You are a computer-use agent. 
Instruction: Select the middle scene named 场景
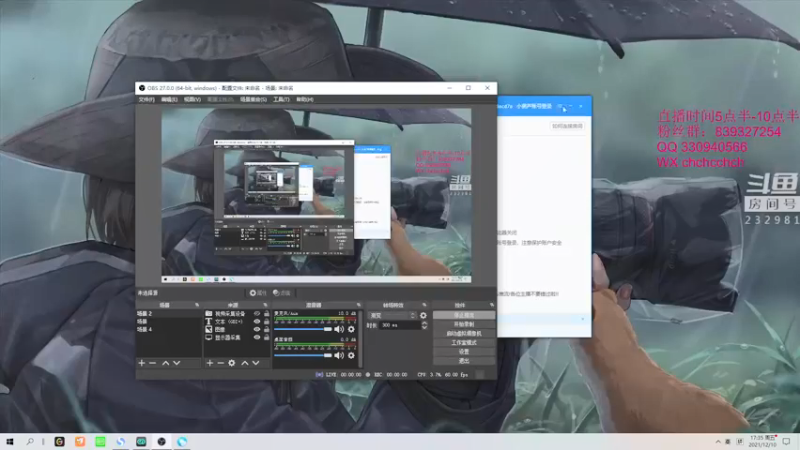click(x=168, y=321)
